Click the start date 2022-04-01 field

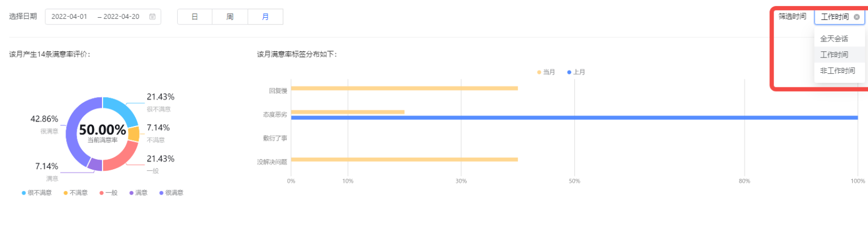(69, 17)
